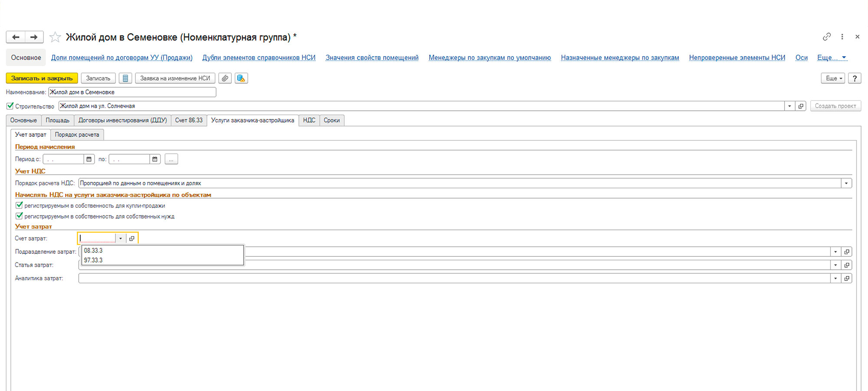Click the document list icon beside Записать
868x391 pixels.
(x=125, y=78)
